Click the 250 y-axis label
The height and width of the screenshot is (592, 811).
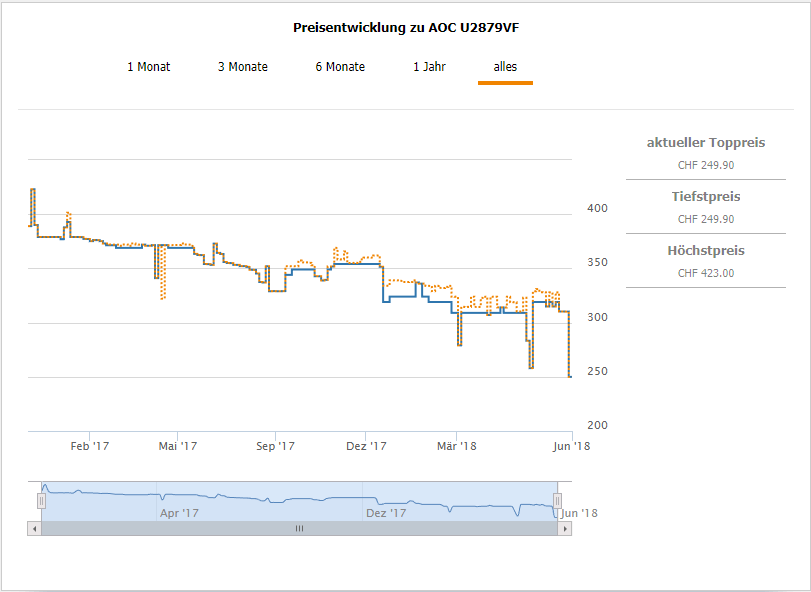point(597,371)
